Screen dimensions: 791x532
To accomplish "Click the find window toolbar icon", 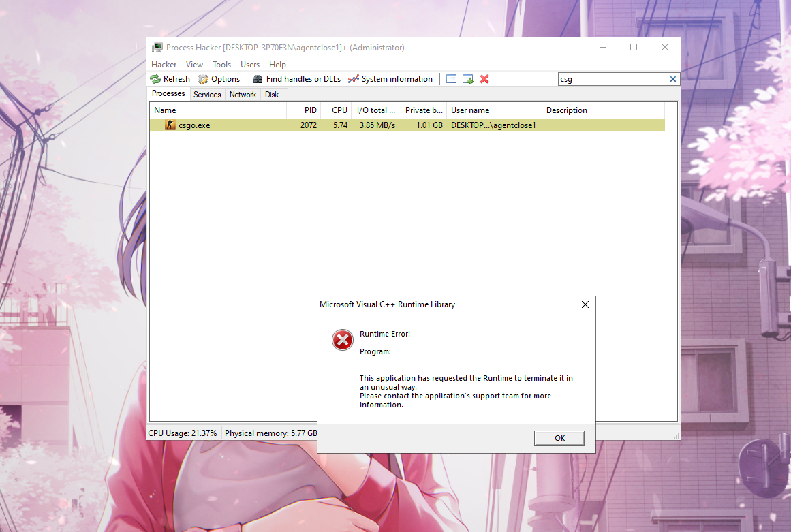I will tap(451, 79).
